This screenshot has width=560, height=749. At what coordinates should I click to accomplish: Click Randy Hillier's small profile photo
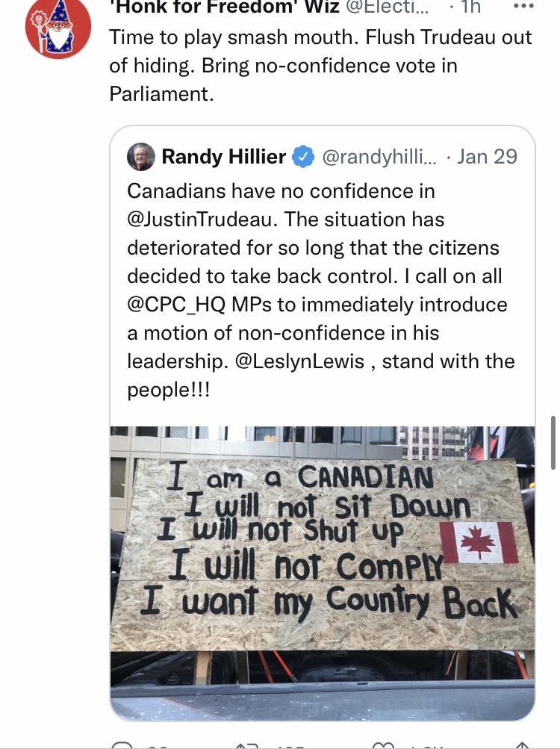point(141,157)
